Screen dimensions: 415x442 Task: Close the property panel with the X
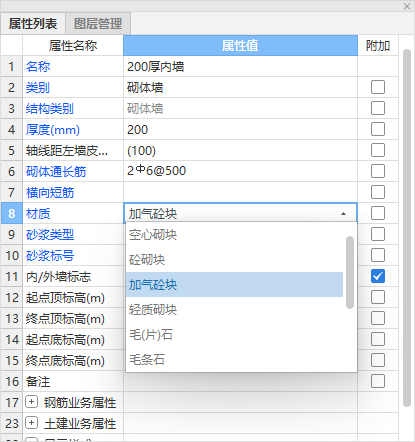407,6
